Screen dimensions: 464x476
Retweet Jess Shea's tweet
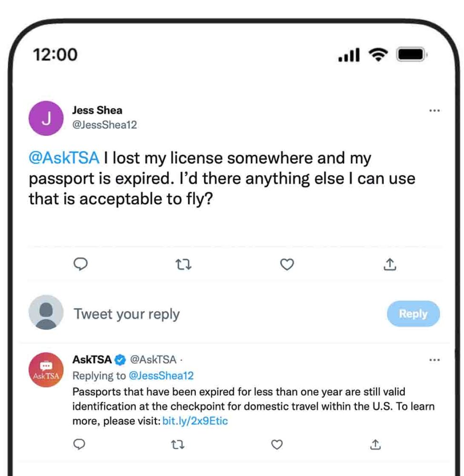tap(184, 264)
